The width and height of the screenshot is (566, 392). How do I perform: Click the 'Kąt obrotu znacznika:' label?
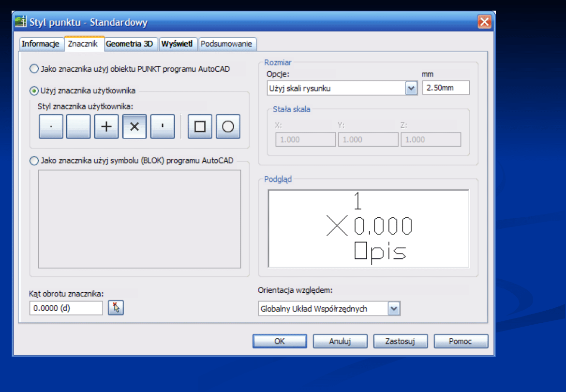pos(66,294)
